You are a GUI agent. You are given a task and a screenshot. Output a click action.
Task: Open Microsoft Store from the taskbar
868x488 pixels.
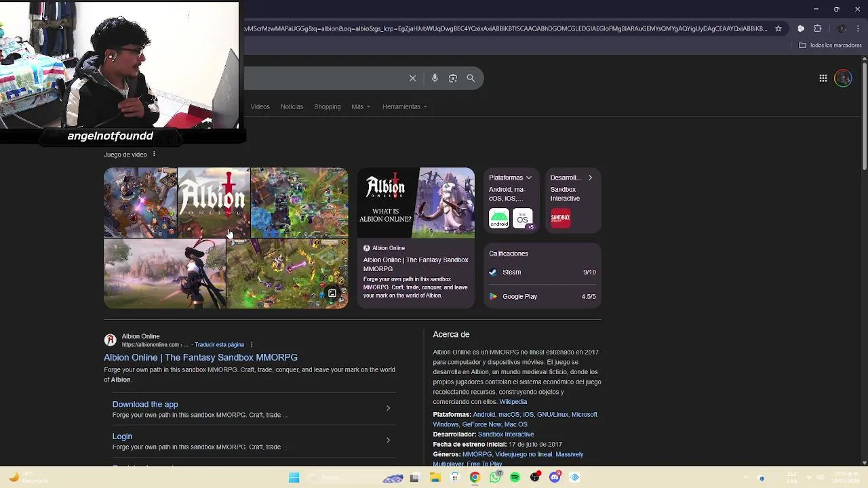(x=455, y=478)
